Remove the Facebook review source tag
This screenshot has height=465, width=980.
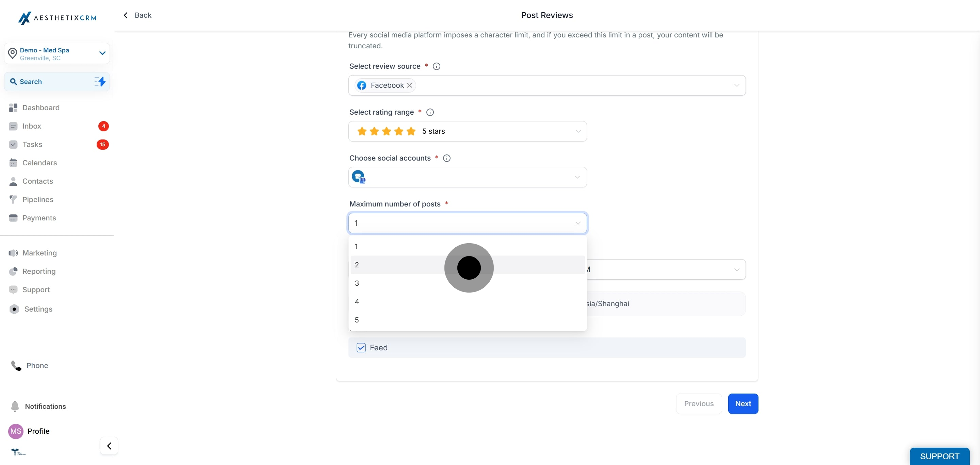tap(409, 85)
